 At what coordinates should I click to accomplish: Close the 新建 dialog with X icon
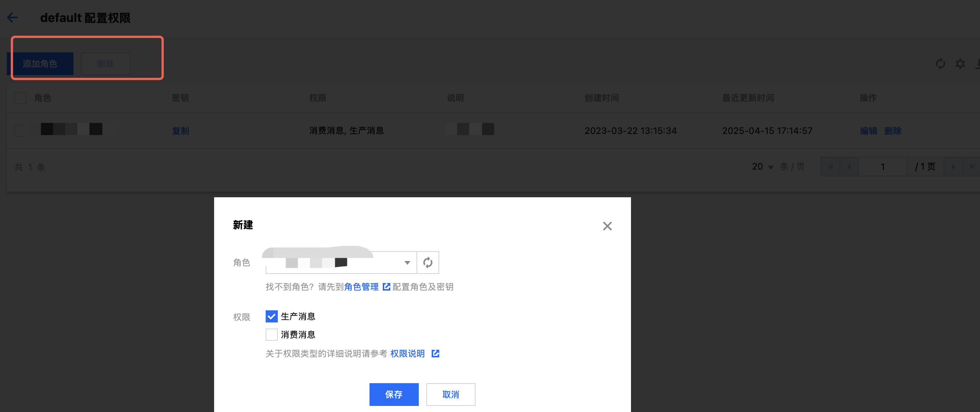click(x=607, y=226)
